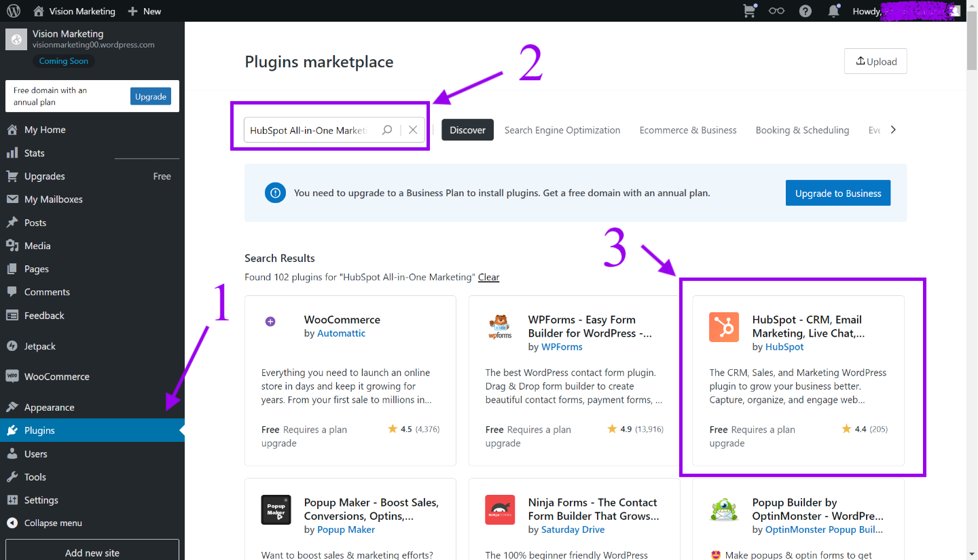Open the help question mark icon
The image size is (978, 560).
(x=805, y=11)
